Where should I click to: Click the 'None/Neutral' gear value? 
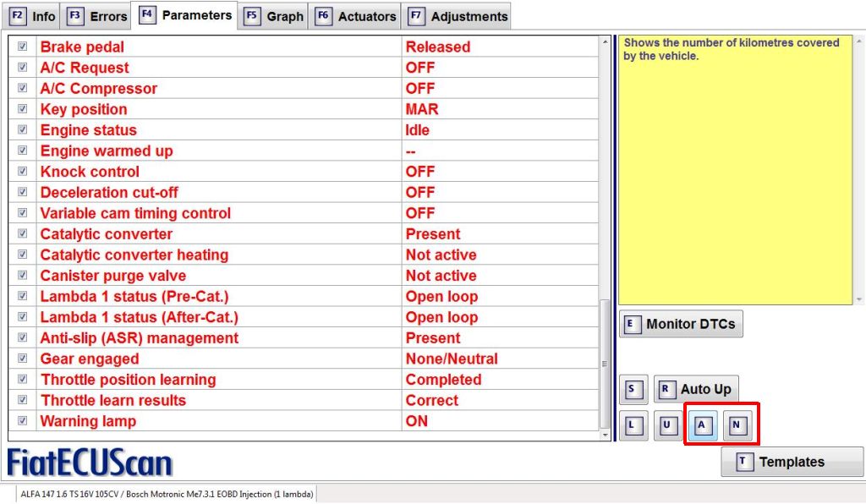pos(452,359)
